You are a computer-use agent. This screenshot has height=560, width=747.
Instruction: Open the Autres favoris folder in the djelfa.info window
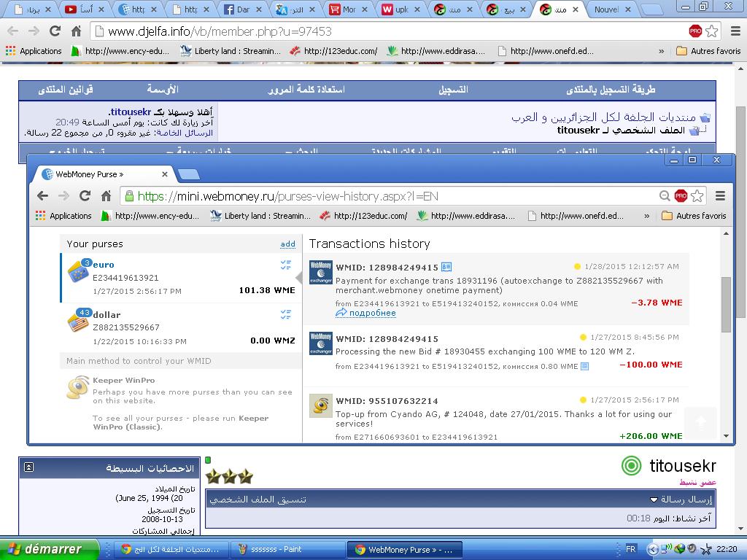tap(709, 51)
